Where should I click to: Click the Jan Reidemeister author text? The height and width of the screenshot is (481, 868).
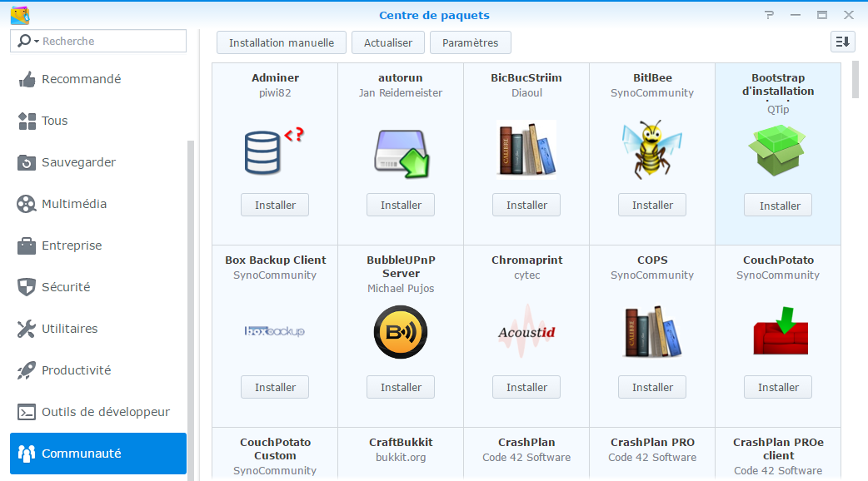point(400,93)
